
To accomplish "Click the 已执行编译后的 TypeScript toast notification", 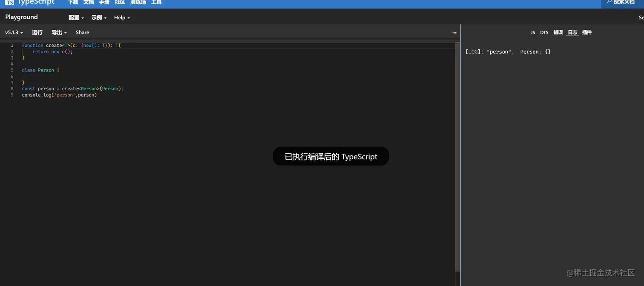I will (x=331, y=157).
